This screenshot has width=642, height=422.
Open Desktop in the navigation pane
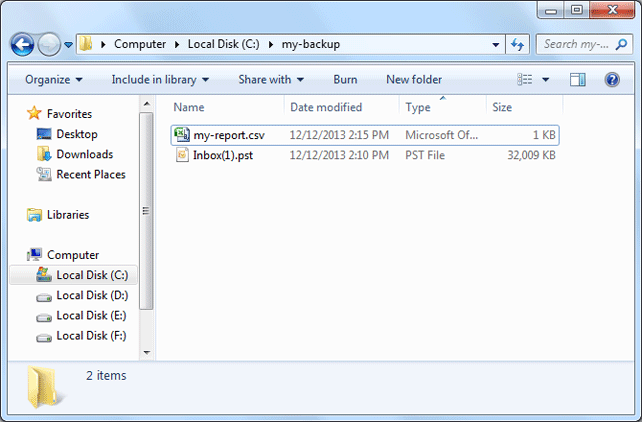77,134
